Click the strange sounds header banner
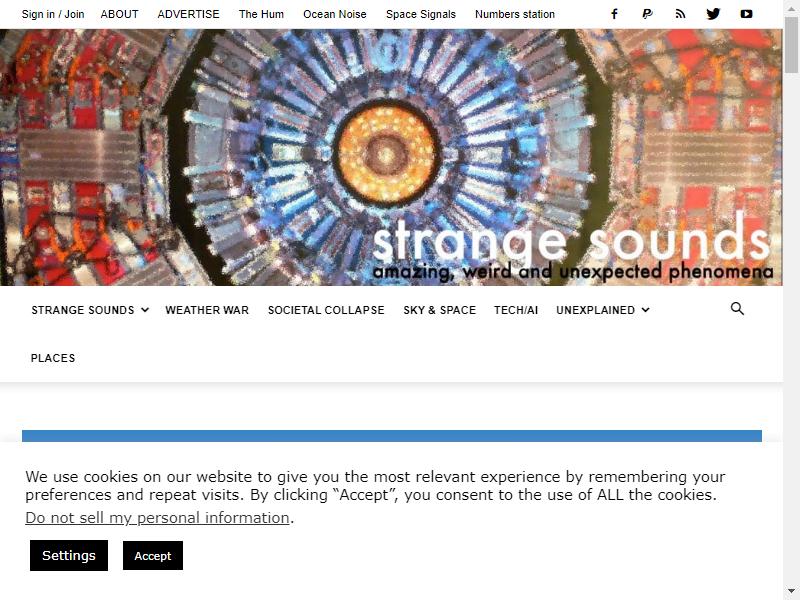The height and width of the screenshot is (600, 800). pyautogui.click(x=391, y=157)
